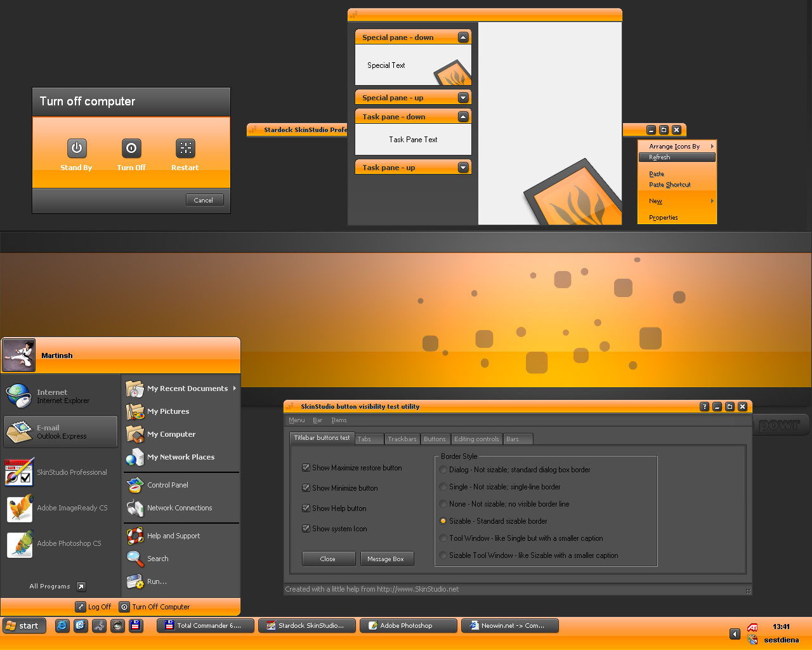Select Sizable Tool Window radio
The width and height of the screenshot is (812, 650).
pyautogui.click(x=443, y=555)
